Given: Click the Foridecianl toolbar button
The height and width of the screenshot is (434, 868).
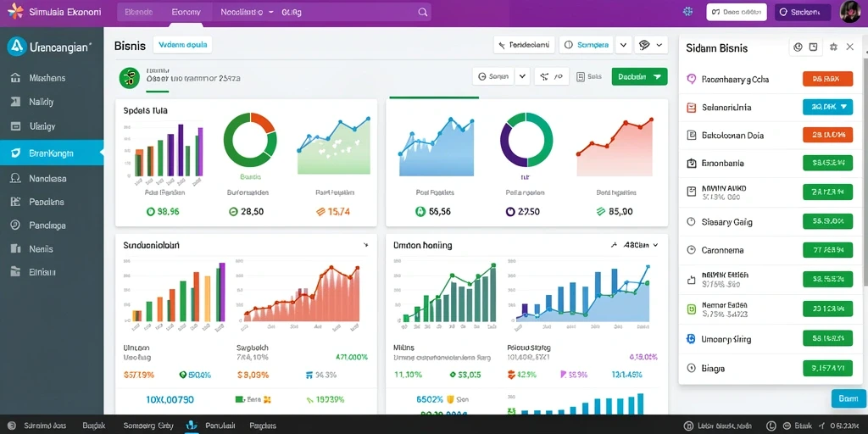Looking at the screenshot, I should (x=524, y=46).
